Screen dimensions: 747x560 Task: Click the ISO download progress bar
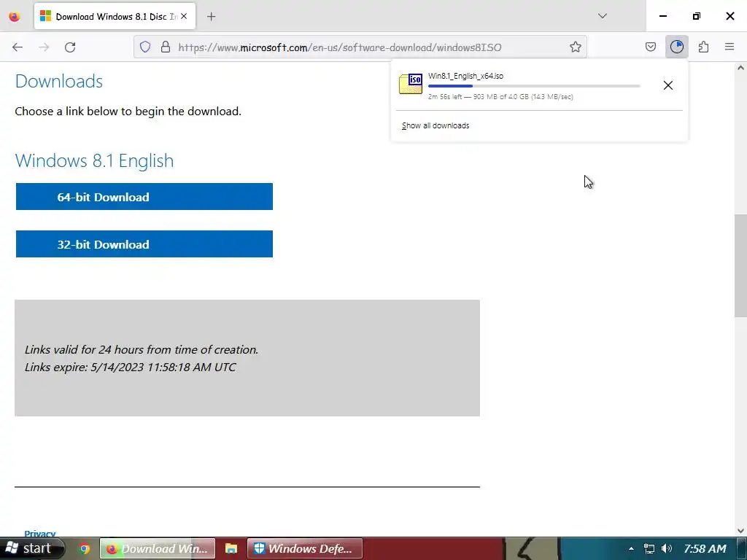[533, 86]
